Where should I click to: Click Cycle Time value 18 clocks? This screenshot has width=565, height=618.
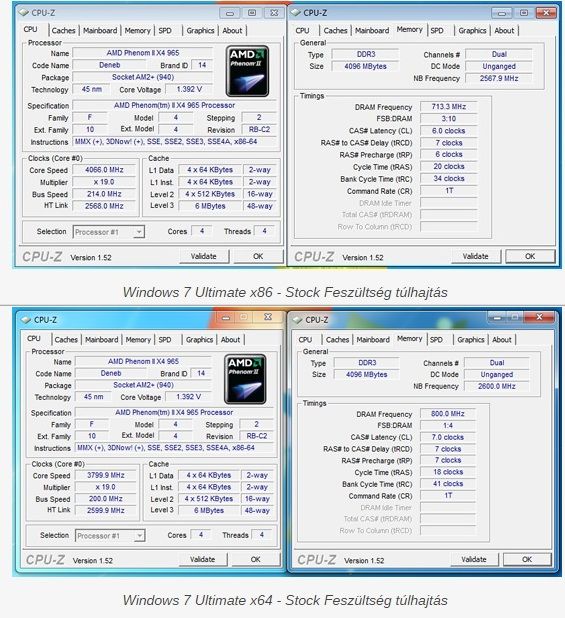point(448,472)
